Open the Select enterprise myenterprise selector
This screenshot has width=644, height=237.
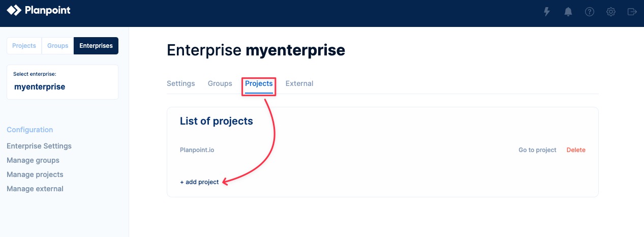63,82
